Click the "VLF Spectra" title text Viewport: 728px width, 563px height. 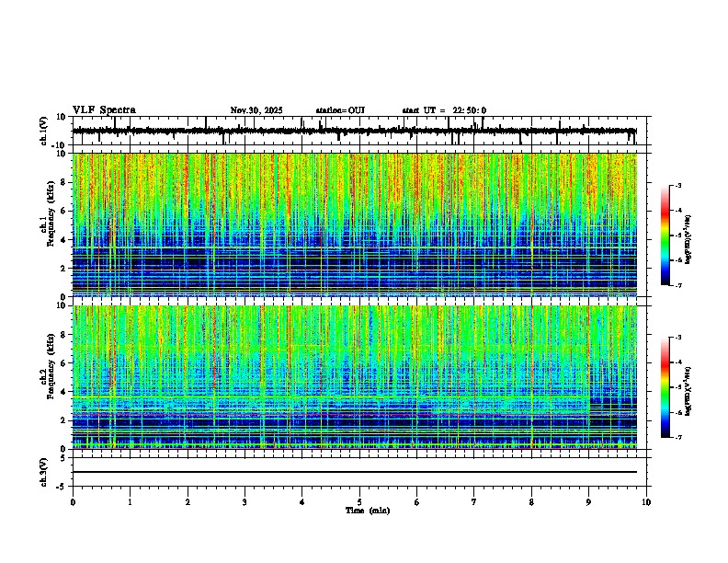(x=104, y=110)
